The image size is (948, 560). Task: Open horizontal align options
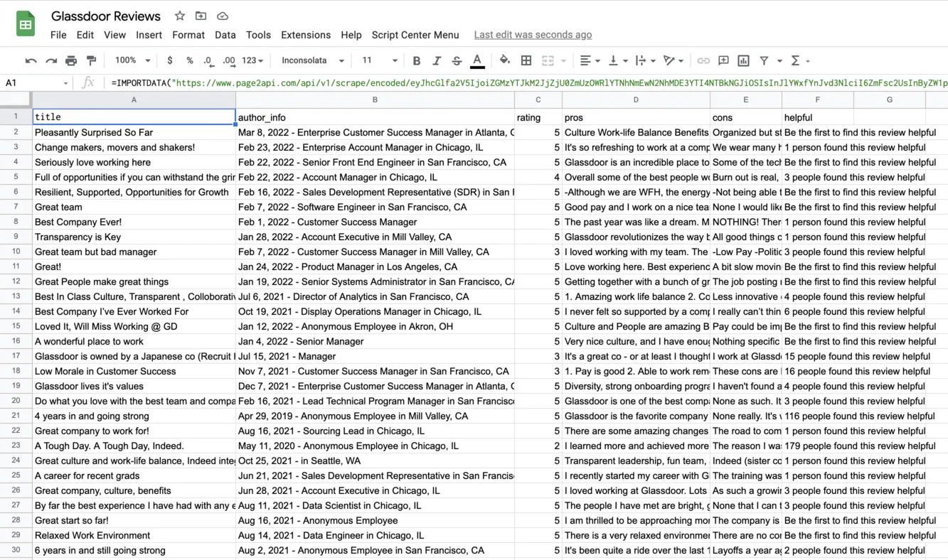[590, 60]
